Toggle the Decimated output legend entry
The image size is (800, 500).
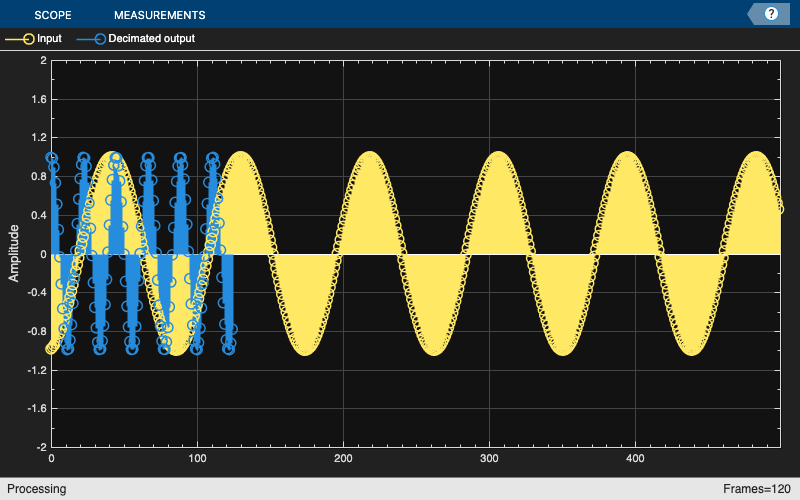coord(136,39)
